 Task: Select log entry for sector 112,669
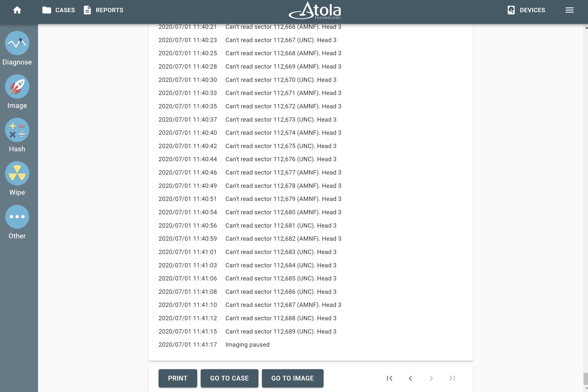(250, 66)
